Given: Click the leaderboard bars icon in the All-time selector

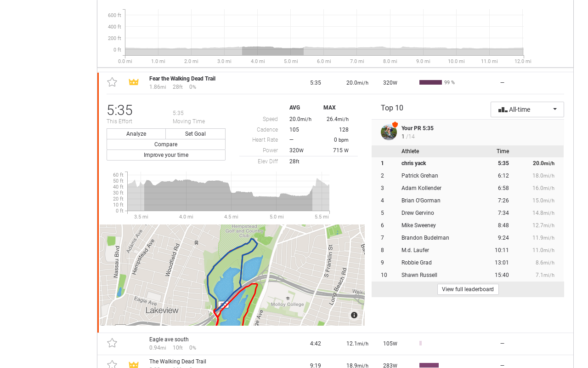Looking at the screenshot, I should coord(503,109).
